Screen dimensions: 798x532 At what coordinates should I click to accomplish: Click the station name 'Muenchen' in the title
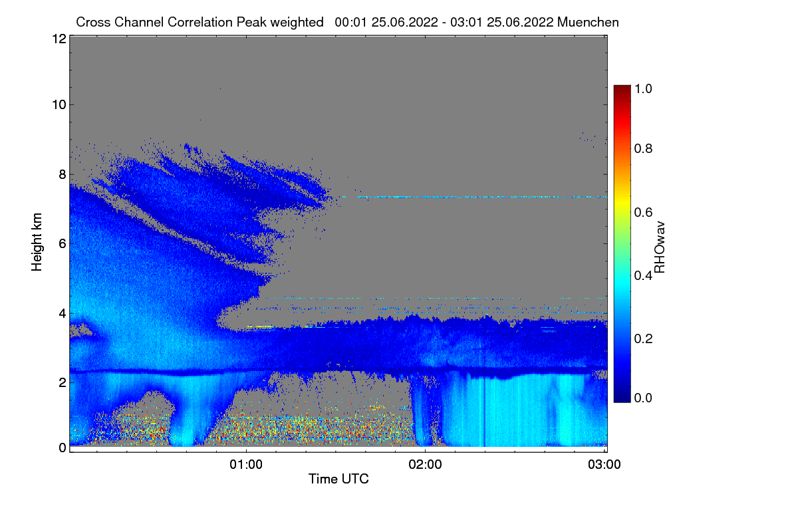pyautogui.click(x=589, y=22)
